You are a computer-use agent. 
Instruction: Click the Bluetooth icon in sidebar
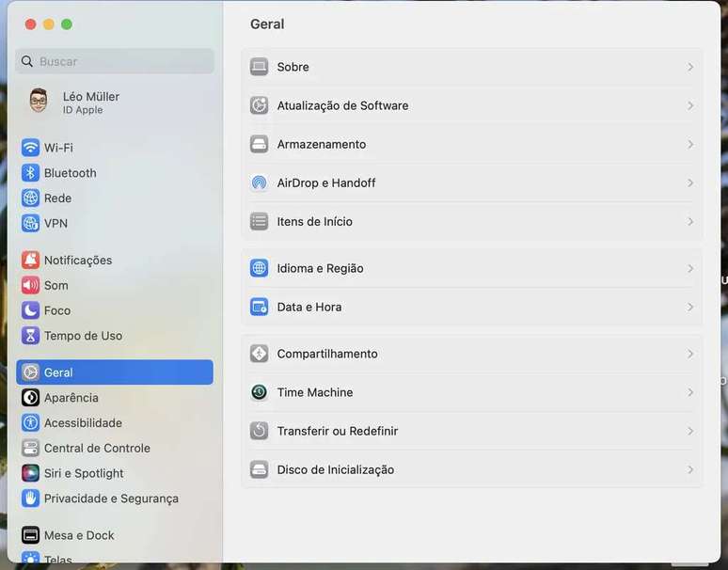pos(31,173)
